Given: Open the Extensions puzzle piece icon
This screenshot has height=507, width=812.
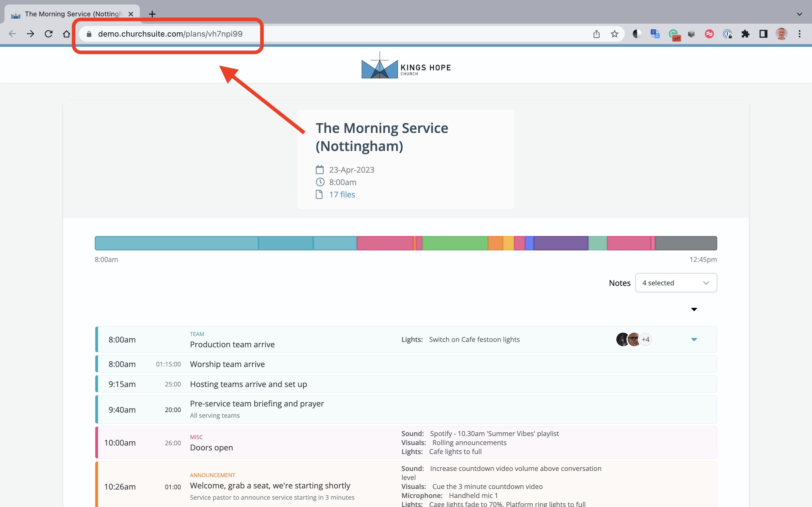Looking at the screenshot, I should pos(745,34).
